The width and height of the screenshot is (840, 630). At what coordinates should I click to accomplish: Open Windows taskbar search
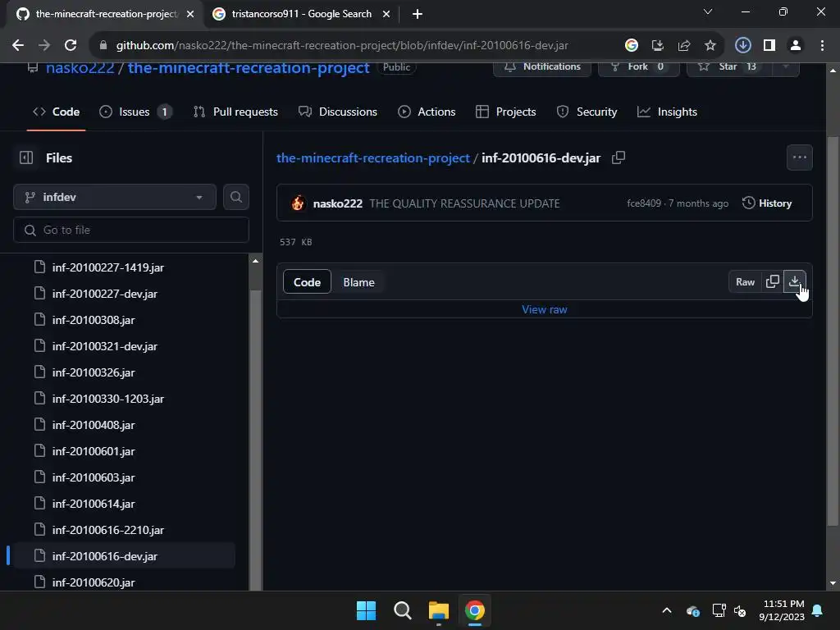coord(402,610)
